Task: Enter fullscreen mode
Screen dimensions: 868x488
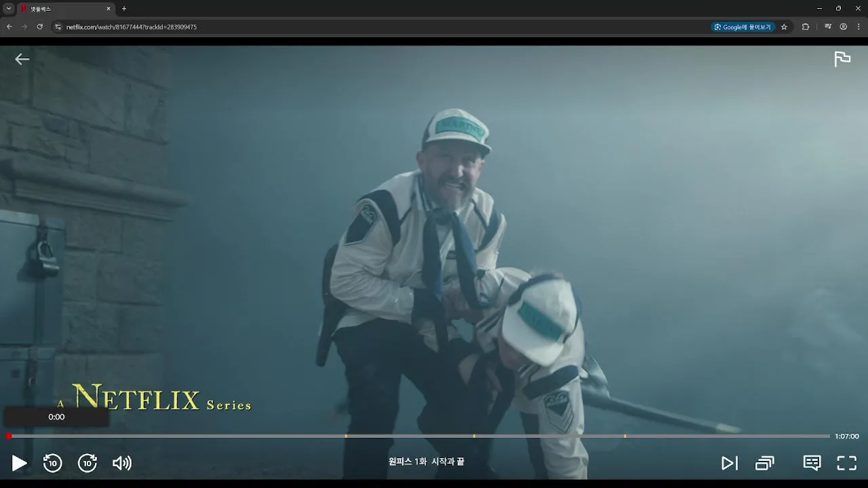Action: point(846,463)
